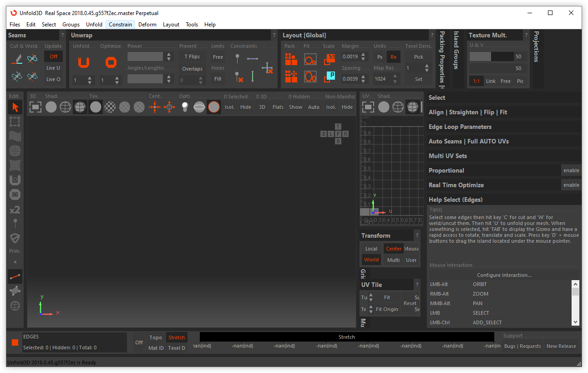
Task: Toggle Live O update mode
Action: click(53, 79)
